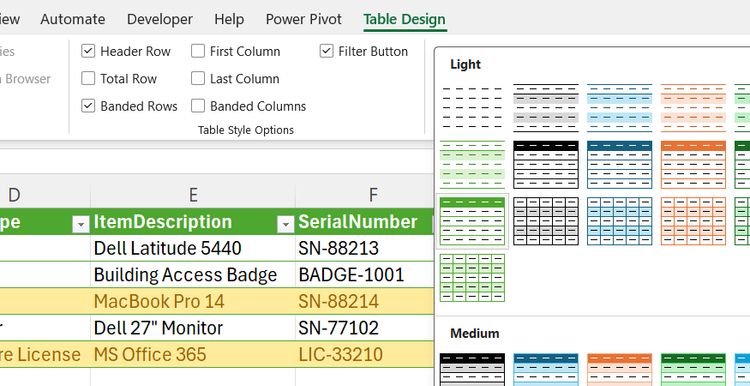750x386 pixels.
Task: Open the filter dropdown left of ItemDescription
Action: 80,224
